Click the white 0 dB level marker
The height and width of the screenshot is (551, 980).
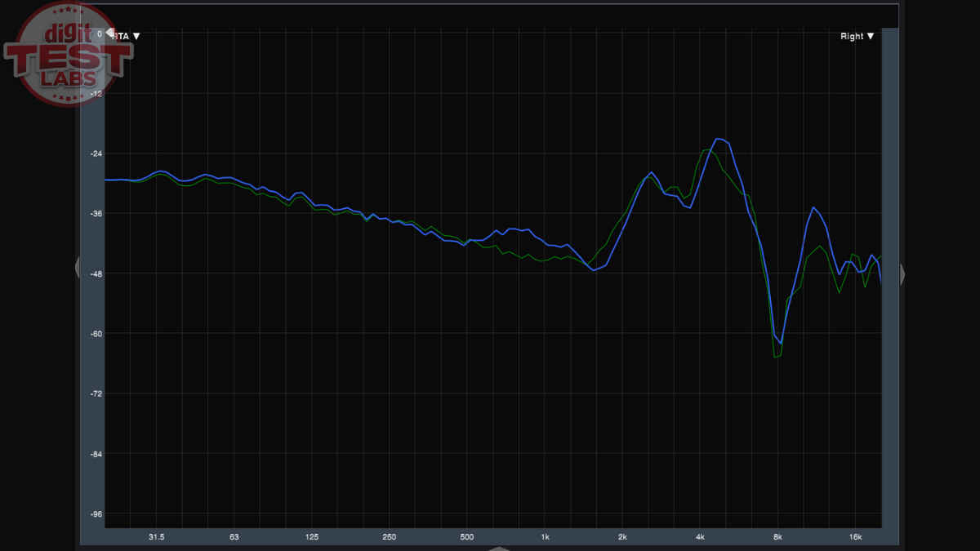tap(109, 33)
